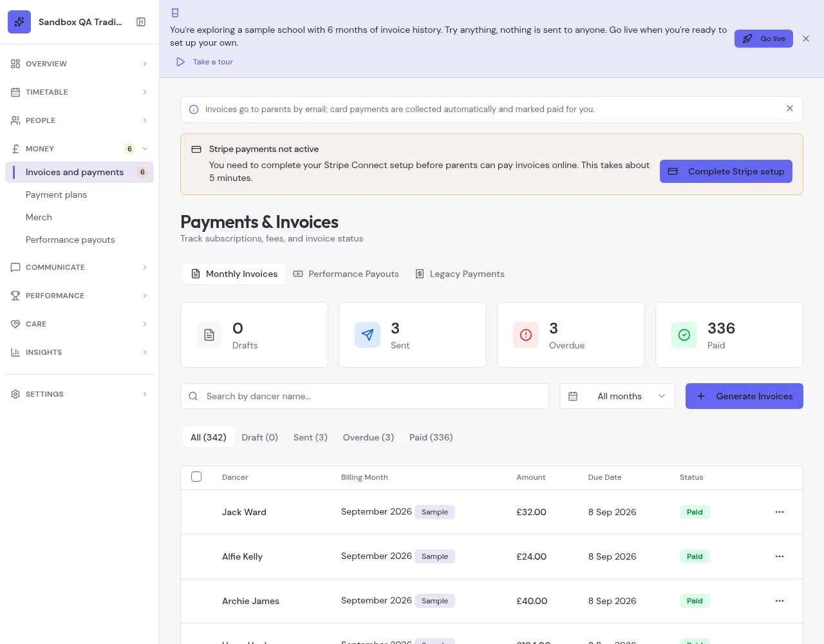This screenshot has height=644, width=824.
Task: Select the Draft (0) filter tab
Action: tap(260, 437)
